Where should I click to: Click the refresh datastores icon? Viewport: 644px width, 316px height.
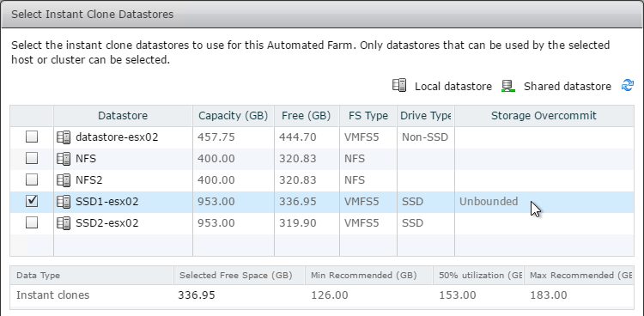627,86
